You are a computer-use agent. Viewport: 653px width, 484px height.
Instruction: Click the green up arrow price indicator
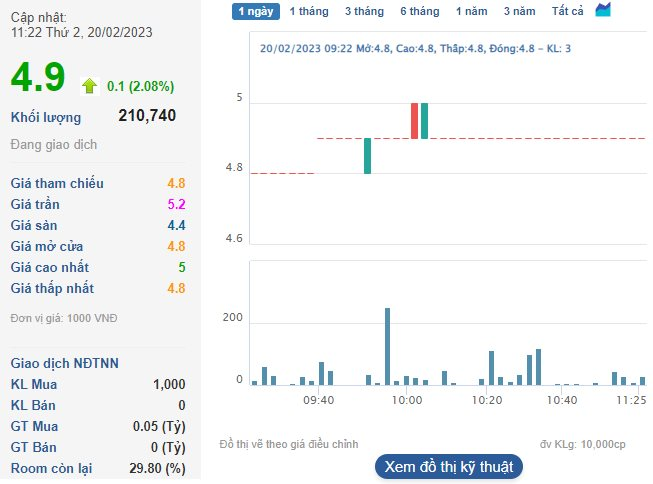pyautogui.click(x=90, y=85)
